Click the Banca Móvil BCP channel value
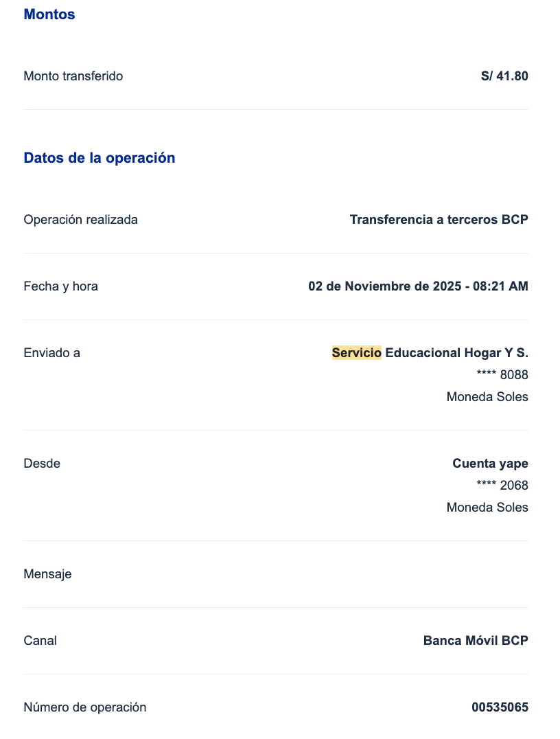This screenshot has height=739, width=560. coord(476,641)
